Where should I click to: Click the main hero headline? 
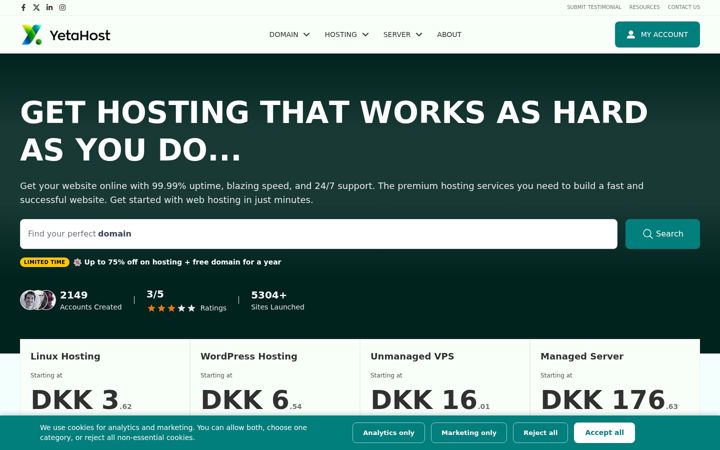point(334,131)
